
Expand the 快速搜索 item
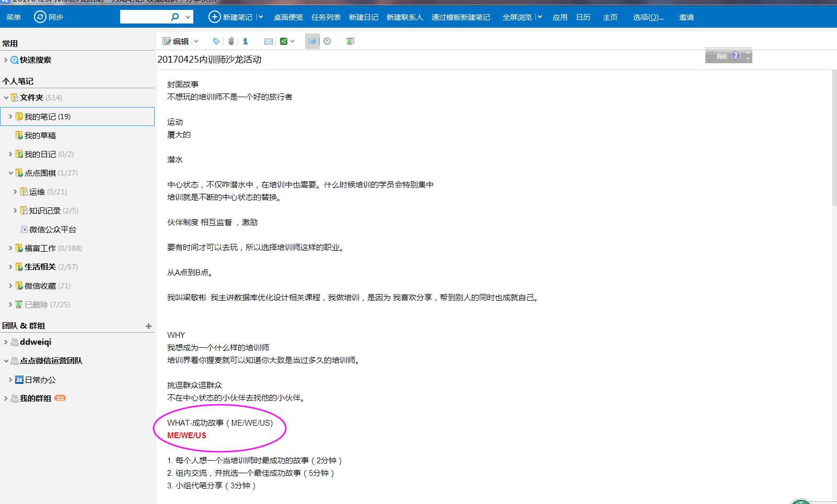(6, 60)
